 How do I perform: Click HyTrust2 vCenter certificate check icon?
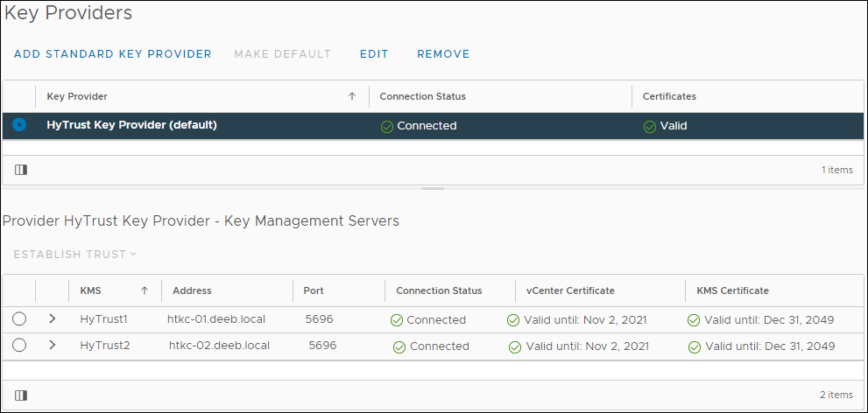click(x=515, y=346)
